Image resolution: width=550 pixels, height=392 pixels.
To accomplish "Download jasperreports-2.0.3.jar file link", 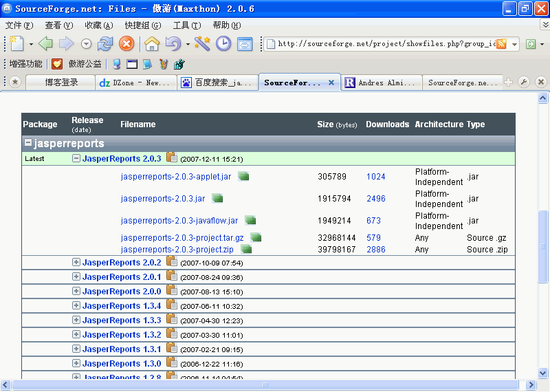I will (163, 199).
